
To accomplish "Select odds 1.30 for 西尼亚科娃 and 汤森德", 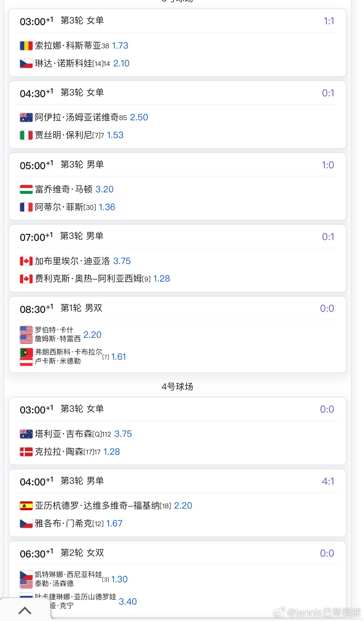I will coord(119,579).
